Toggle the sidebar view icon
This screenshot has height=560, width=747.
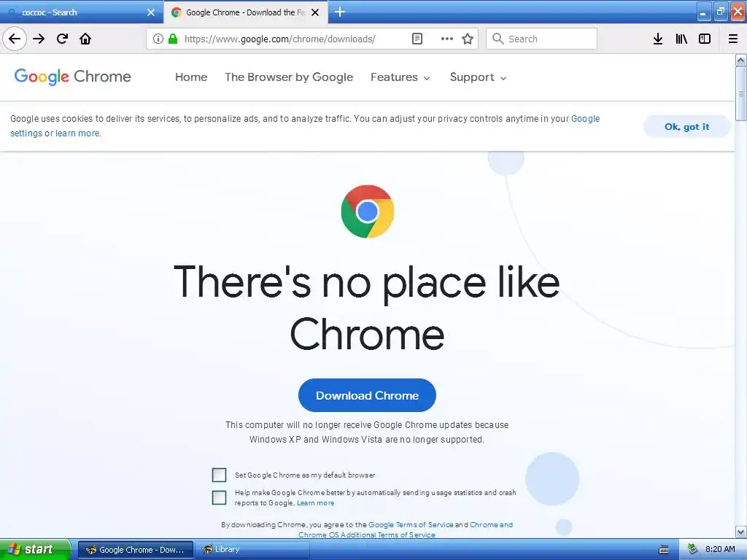[x=705, y=39]
